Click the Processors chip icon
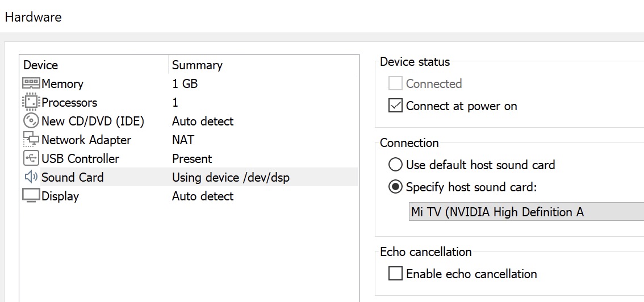Screen dimensions: 644x302 (31, 102)
